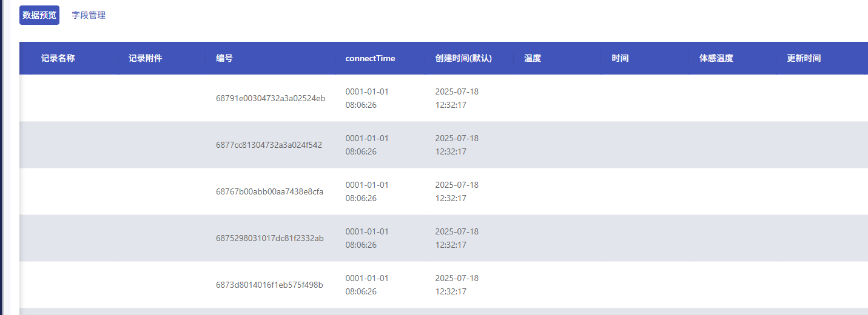Select record ID 68767b00abb00aa7438e8cfa
Viewport: 868px width, 315px height.
click(x=269, y=191)
